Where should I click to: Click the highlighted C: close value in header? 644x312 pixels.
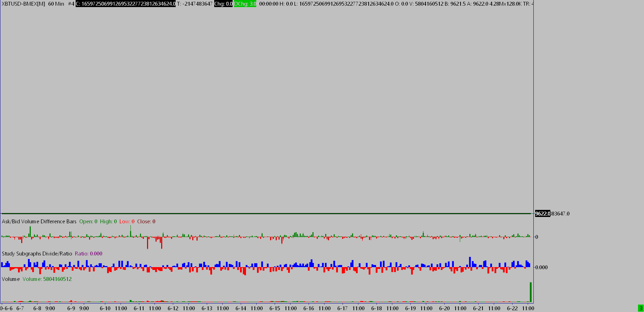pyautogui.click(x=125, y=4)
